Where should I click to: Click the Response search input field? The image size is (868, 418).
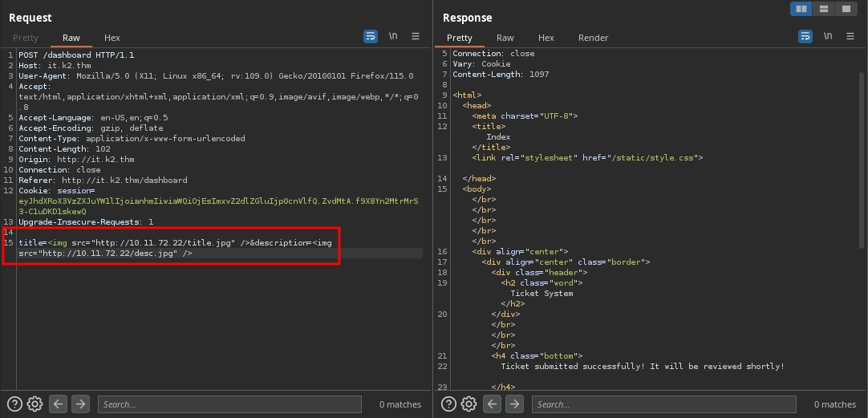click(663, 404)
